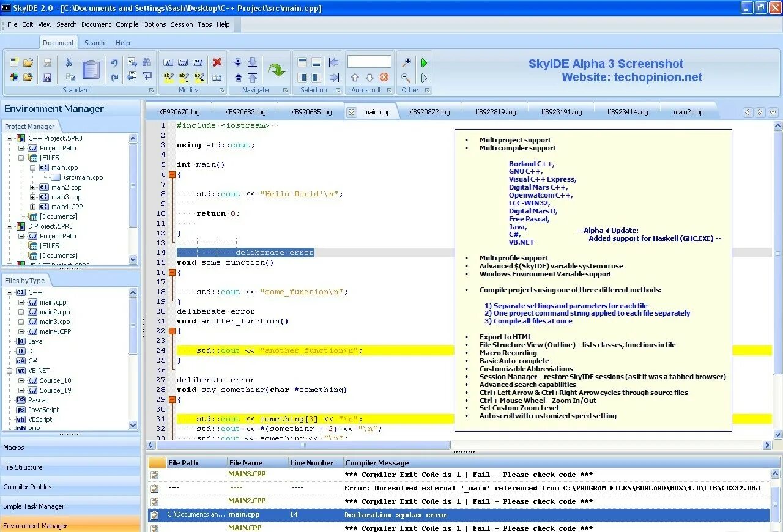Expand Source_18 under VB.NET
Viewport: 783px width, 532px height.
pos(21,380)
